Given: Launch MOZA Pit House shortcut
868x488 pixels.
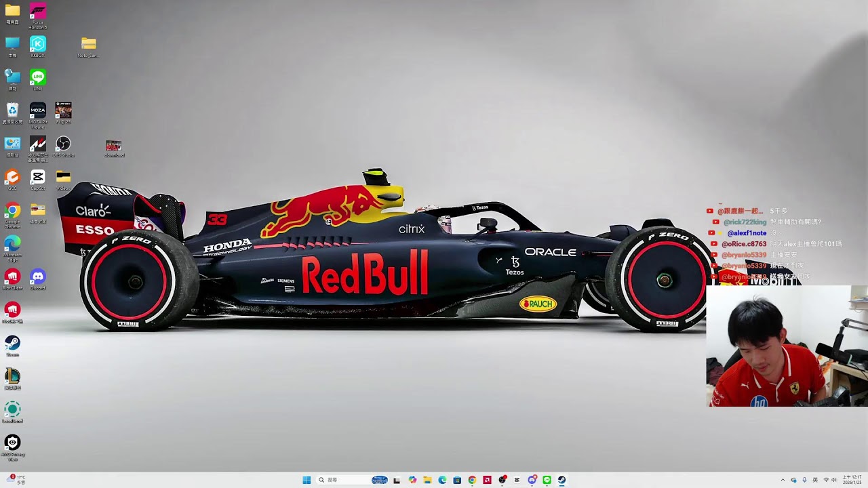Looking at the screenshot, I should (38, 115).
